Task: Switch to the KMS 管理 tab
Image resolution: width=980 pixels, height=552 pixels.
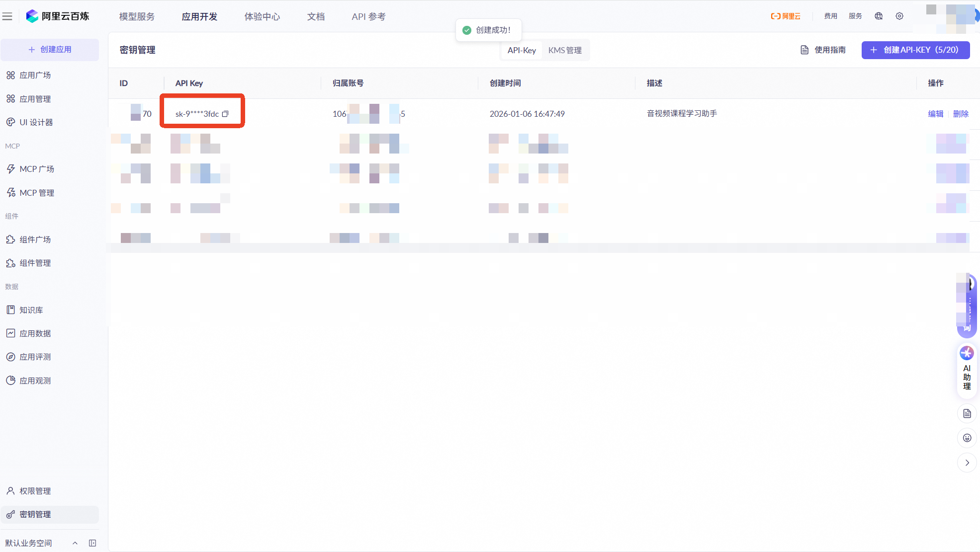Action: pos(565,50)
